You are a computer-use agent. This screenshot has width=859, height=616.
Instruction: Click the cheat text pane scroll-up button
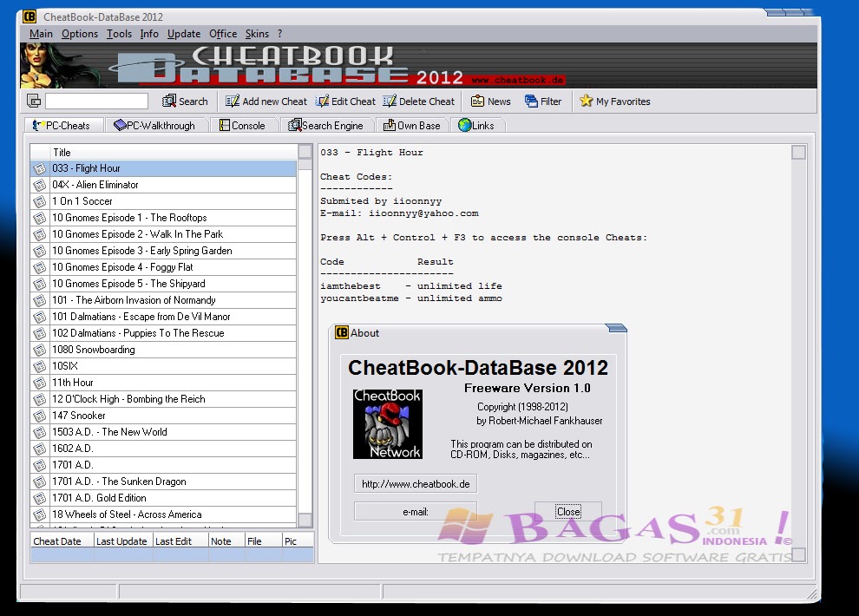coord(799,152)
